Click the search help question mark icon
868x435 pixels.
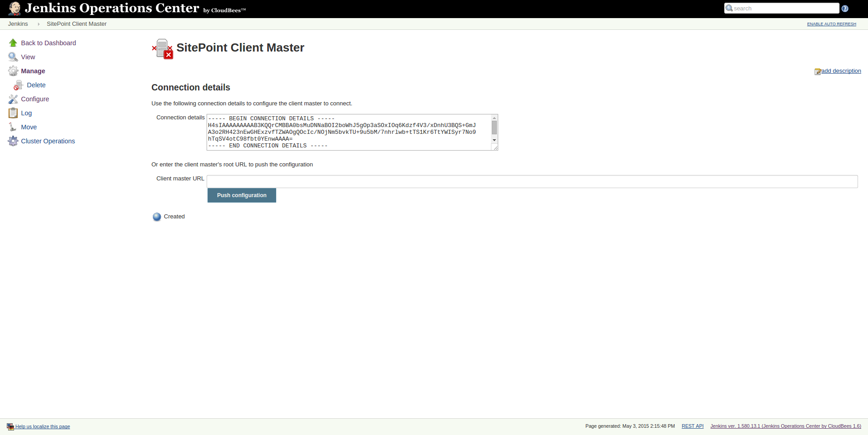click(845, 9)
